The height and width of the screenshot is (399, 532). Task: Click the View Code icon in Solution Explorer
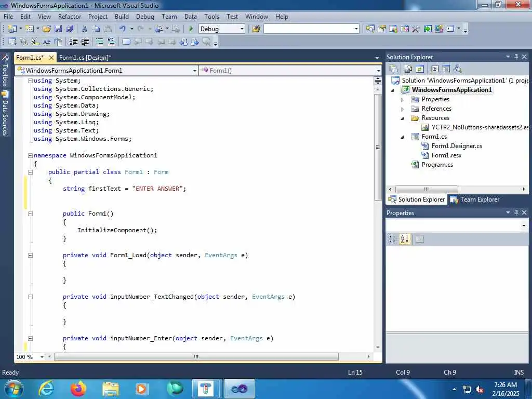[x=435, y=69]
